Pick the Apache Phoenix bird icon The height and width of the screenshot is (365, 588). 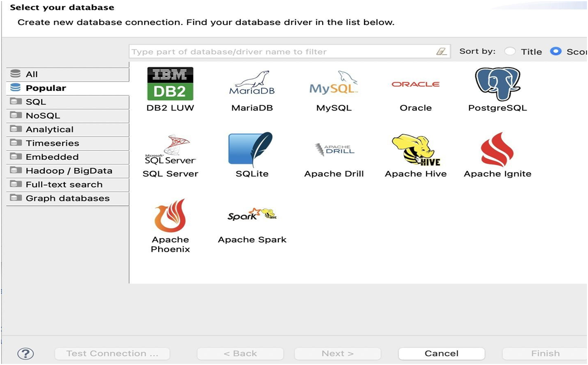(170, 215)
